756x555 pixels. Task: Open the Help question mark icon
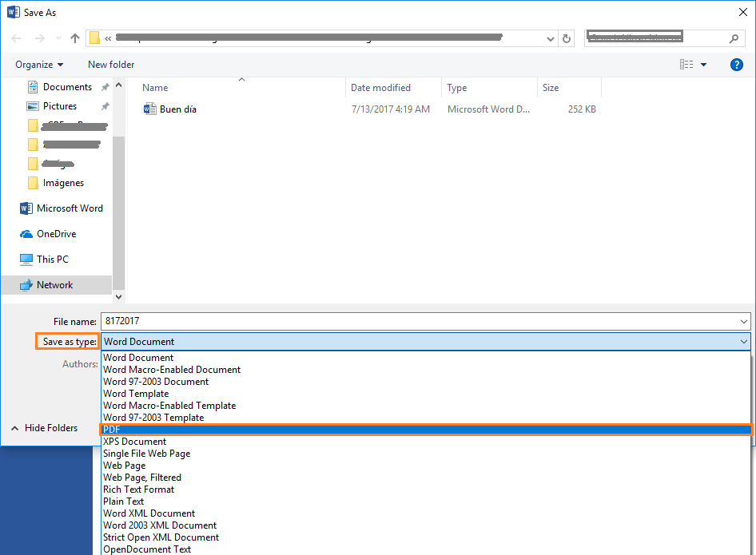point(736,65)
